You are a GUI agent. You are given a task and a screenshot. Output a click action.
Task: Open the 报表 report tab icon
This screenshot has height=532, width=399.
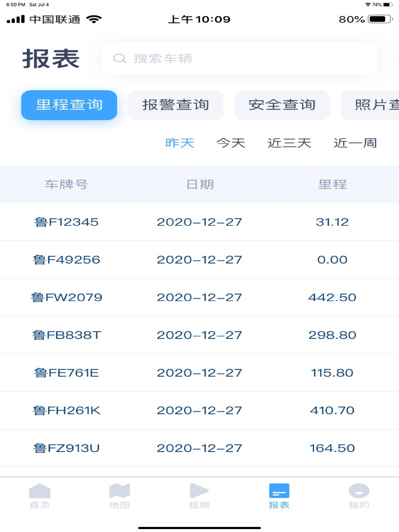point(279,491)
